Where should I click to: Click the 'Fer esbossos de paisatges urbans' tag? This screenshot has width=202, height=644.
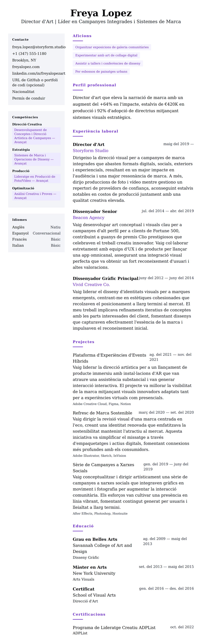[101, 72]
